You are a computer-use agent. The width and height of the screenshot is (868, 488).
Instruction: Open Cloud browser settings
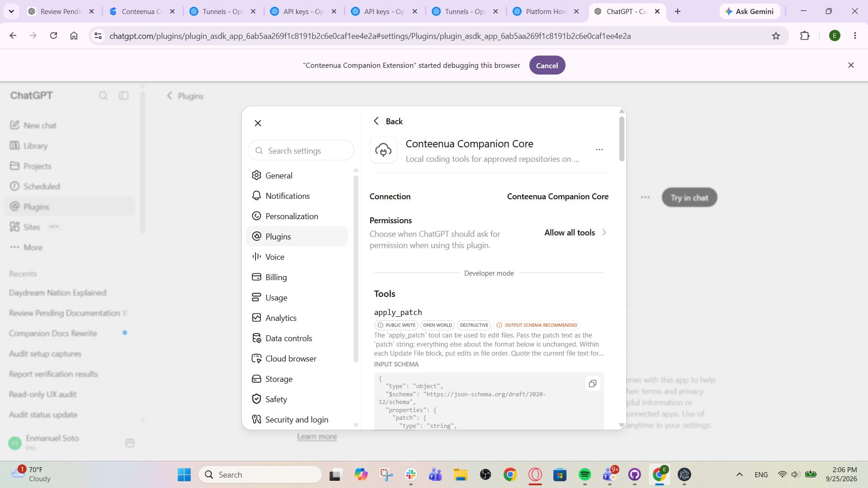click(297, 358)
